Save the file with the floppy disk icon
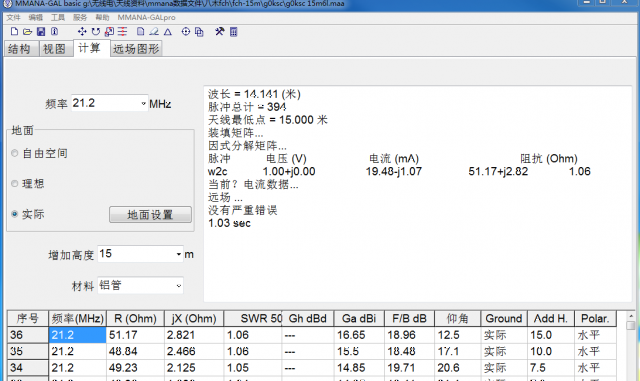640x381 pixels. tap(41, 31)
